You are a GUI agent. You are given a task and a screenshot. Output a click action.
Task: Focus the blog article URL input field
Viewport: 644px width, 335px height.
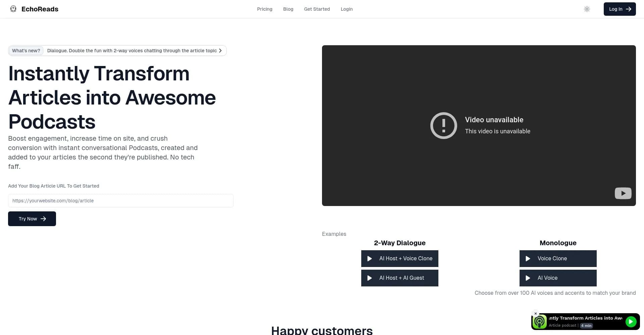(121, 201)
